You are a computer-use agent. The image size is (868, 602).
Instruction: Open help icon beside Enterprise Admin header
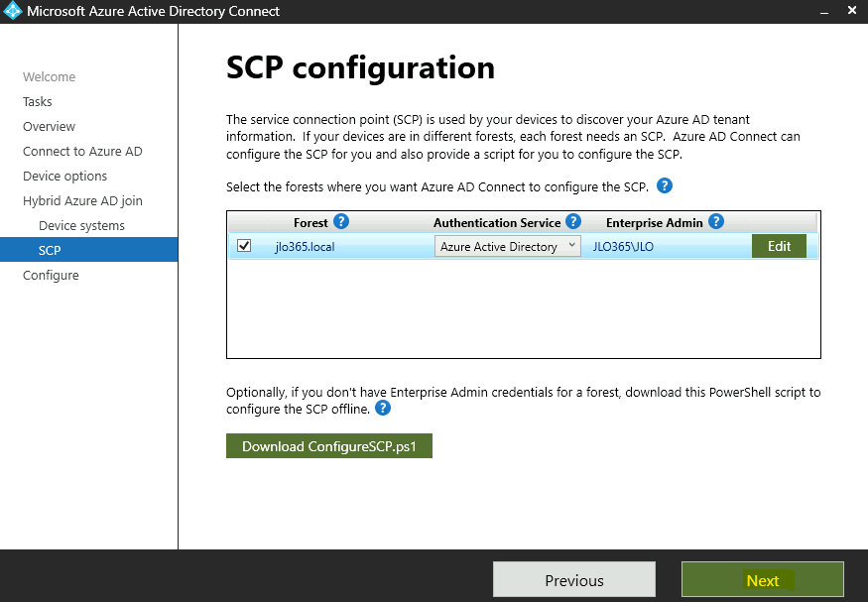pyautogui.click(x=716, y=222)
